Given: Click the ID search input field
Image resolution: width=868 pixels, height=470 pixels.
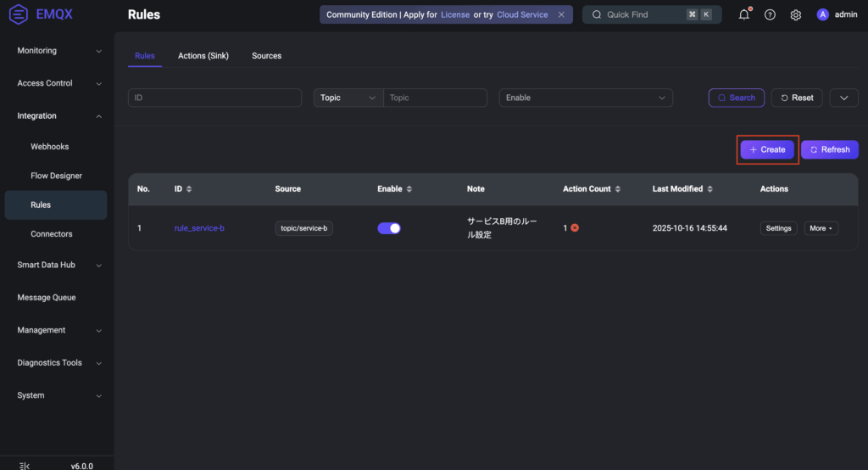Looking at the screenshot, I should tap(214, 98).
